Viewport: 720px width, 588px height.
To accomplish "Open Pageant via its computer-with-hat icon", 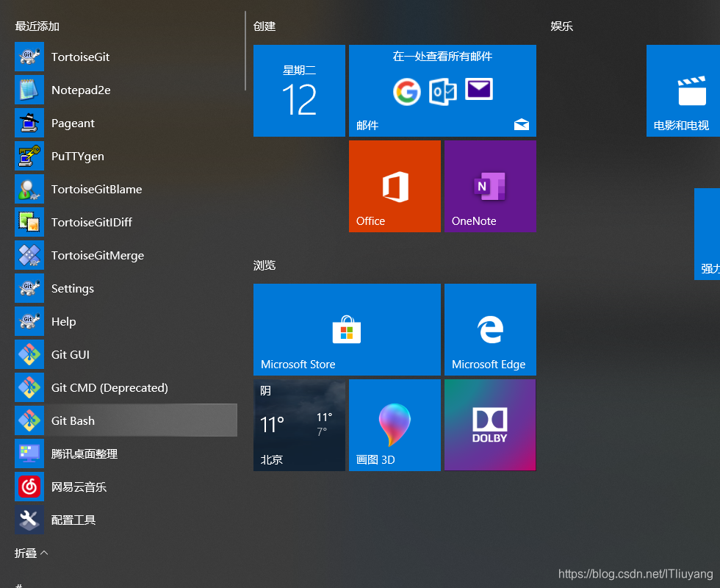I will [29, 123].
